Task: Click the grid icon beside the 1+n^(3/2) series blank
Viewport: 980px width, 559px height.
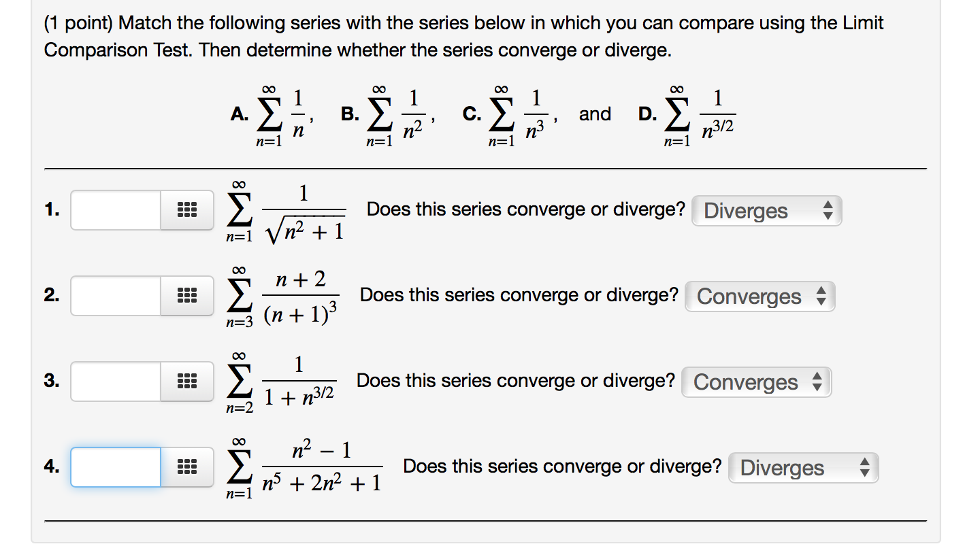Action: (x=188, y=382)
